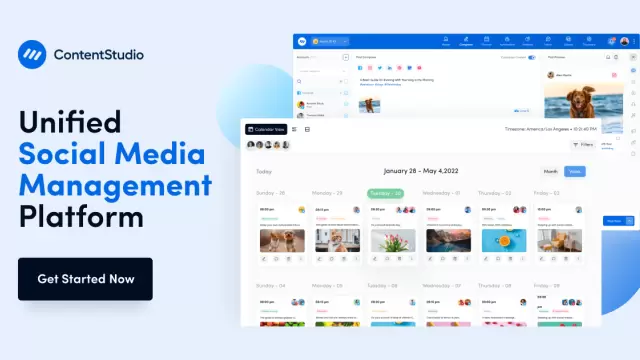640x360 pixels.
Task: Click the add button in Accounts panel
Action: pyautogui.click(x=346, y=57)
